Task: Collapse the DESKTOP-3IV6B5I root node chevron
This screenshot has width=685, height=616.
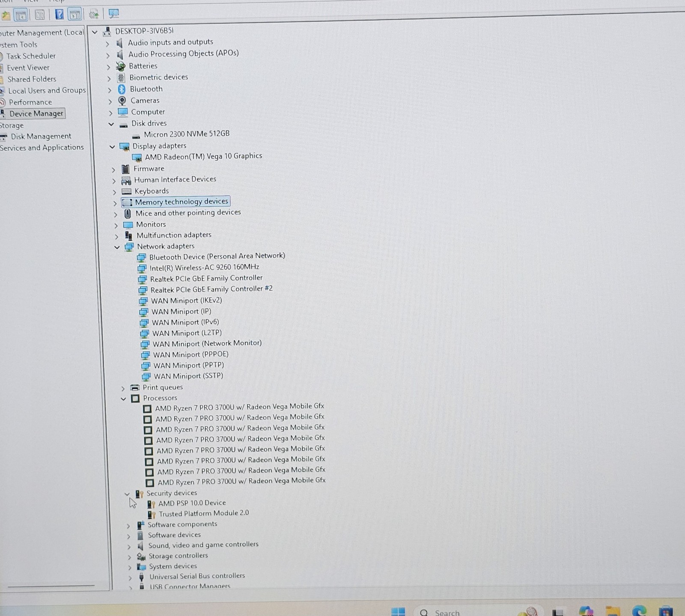Action: tap(95, 32)
